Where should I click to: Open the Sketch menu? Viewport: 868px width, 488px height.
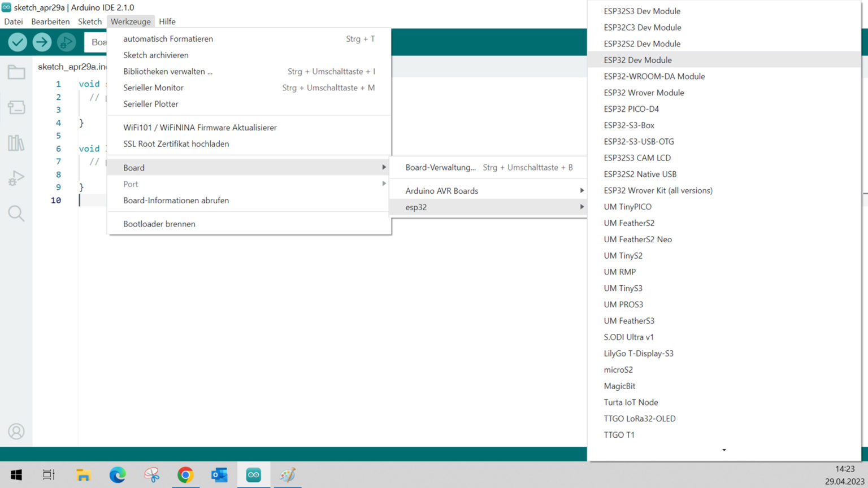[90, 21]
